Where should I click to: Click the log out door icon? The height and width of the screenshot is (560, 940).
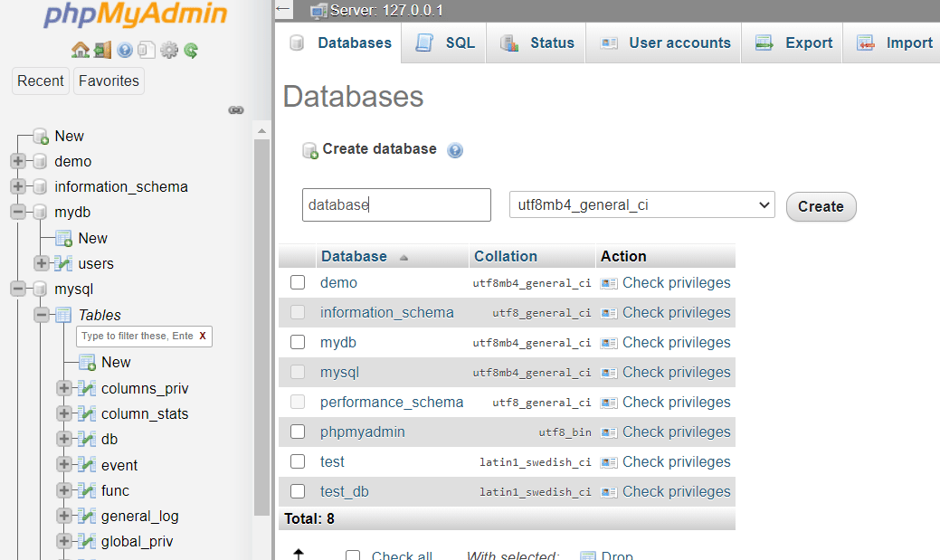pos(102,51)
